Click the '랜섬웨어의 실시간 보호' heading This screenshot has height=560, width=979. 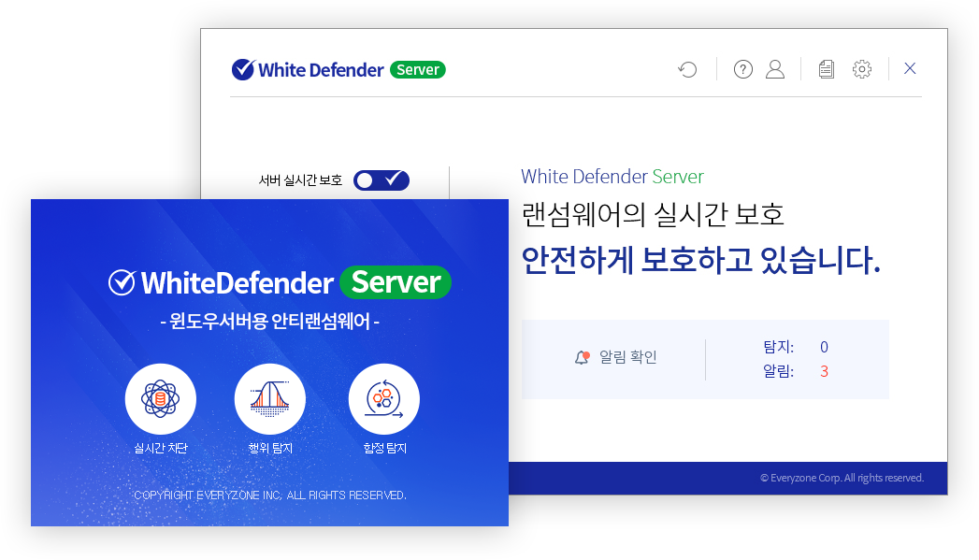pyautogui.click(x=653, y=215)
